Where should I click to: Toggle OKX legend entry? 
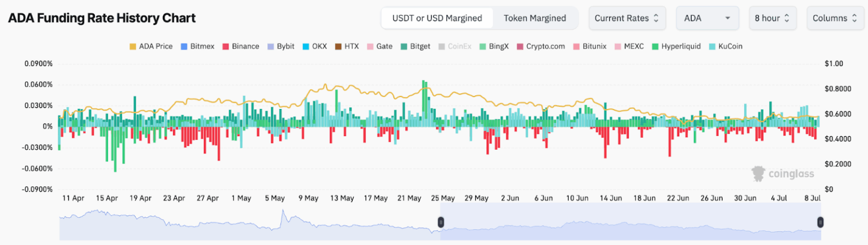306,46
